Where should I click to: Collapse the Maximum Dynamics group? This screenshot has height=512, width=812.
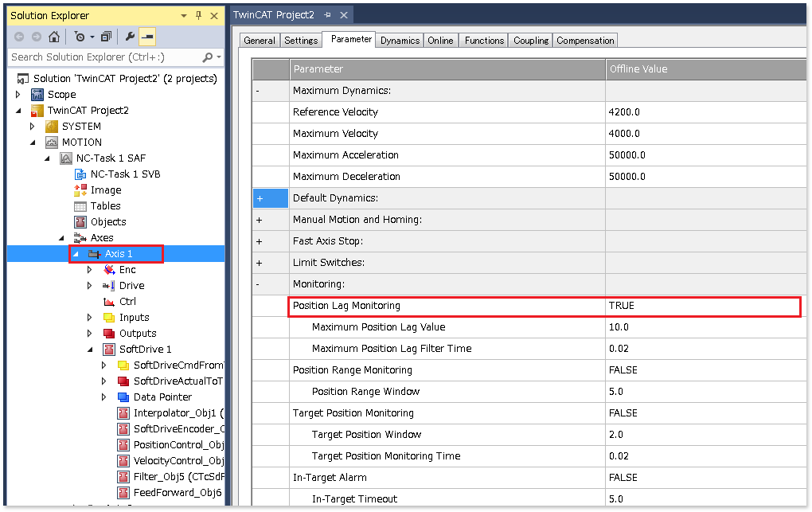(x=258, y=92)
